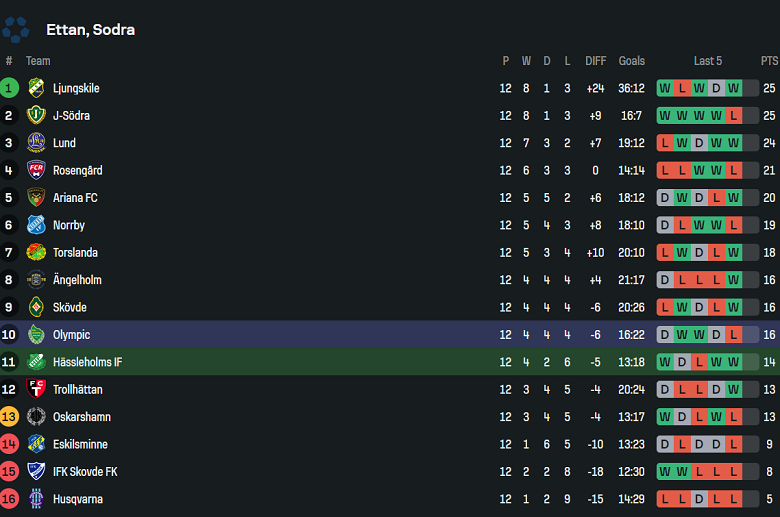Image resolution: width=780 pixels, height=517 pixels.
Task: Open the Hässleholms IF team page
Action: pos(88,362)
